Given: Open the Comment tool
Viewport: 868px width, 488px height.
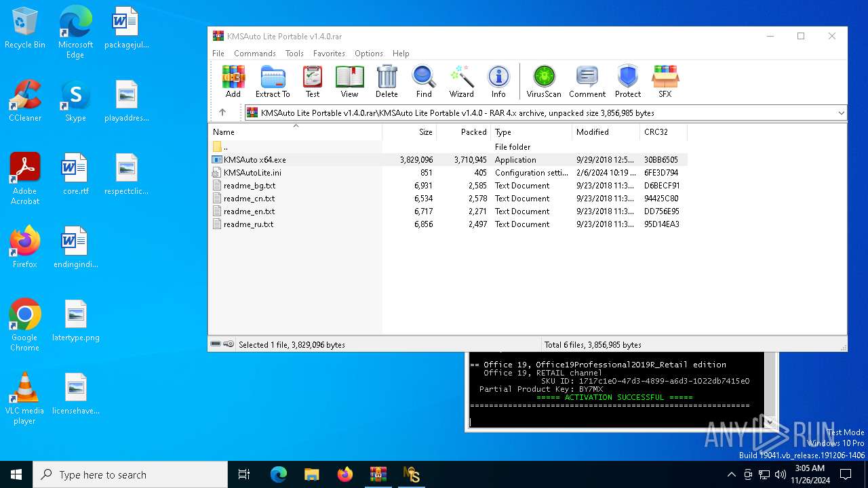Looking at the screenshot, I should click(x=587, y=81).
